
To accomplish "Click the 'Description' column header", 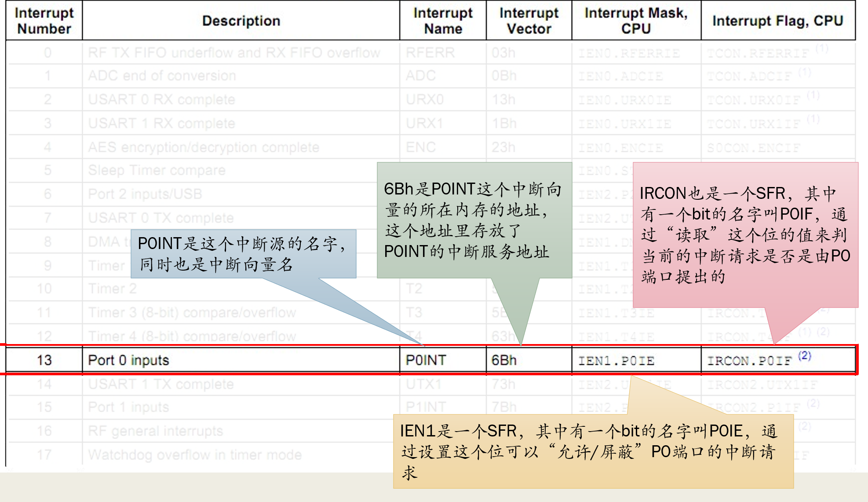I will click(x=241, y=21).
